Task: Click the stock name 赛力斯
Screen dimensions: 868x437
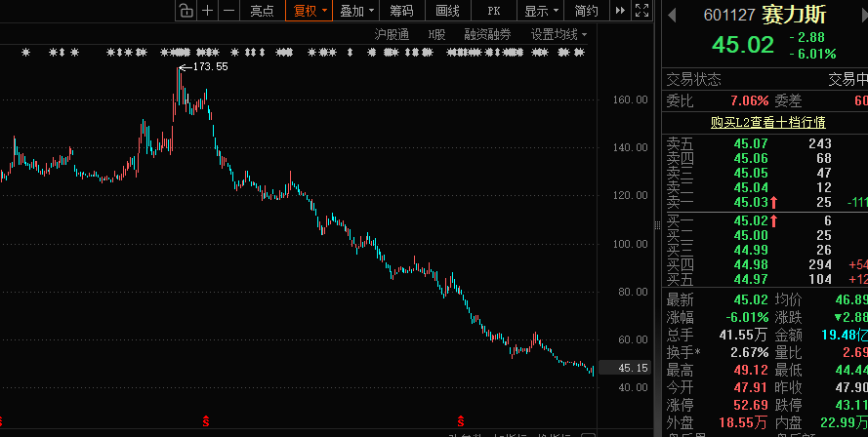Action: (794, 15)
